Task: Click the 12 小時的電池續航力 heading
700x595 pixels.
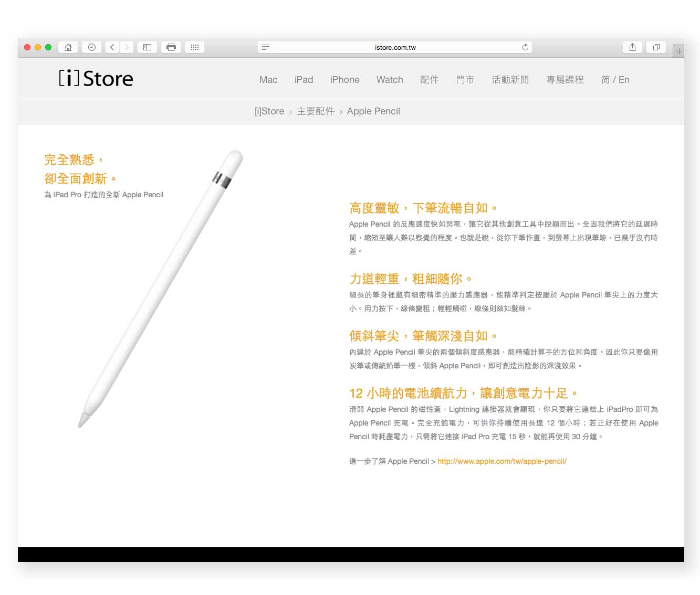Action: pos(464,393)
